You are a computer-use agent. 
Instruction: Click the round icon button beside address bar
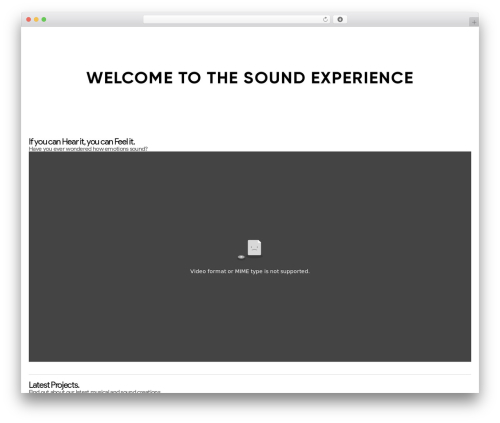pyautogui.click(x=340, y=20)
